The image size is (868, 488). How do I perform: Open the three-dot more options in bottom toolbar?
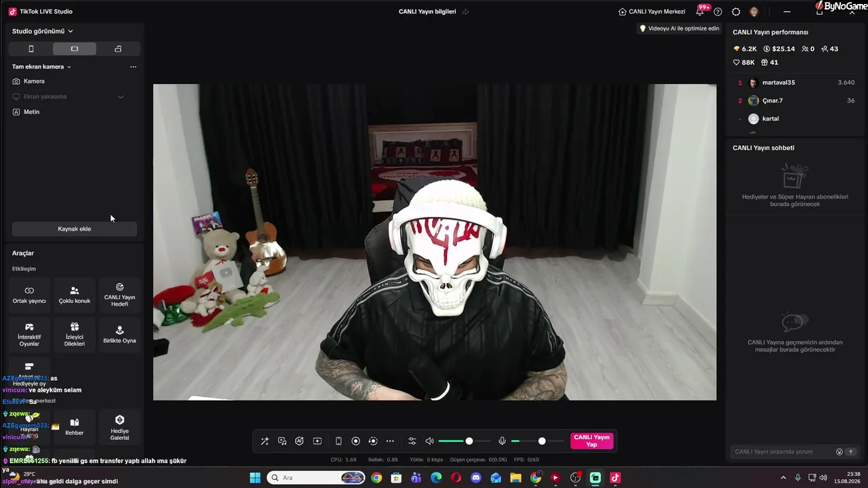click(x=390, y=441)
